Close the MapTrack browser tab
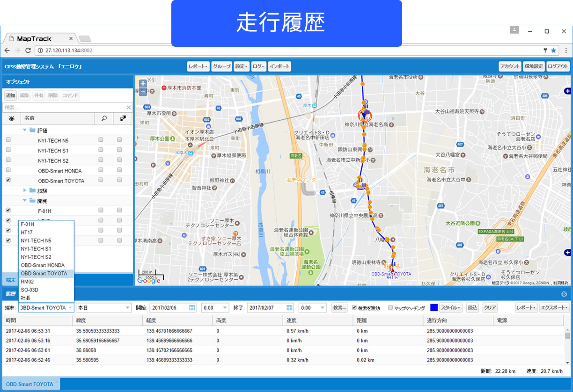This screenshot has height=392, width=573. point(71,38)
